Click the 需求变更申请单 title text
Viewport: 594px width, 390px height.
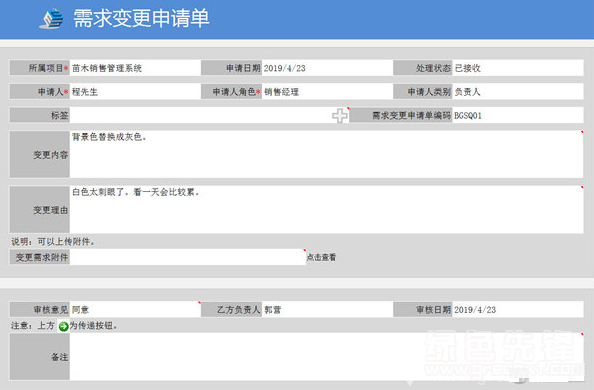point(141,19)
